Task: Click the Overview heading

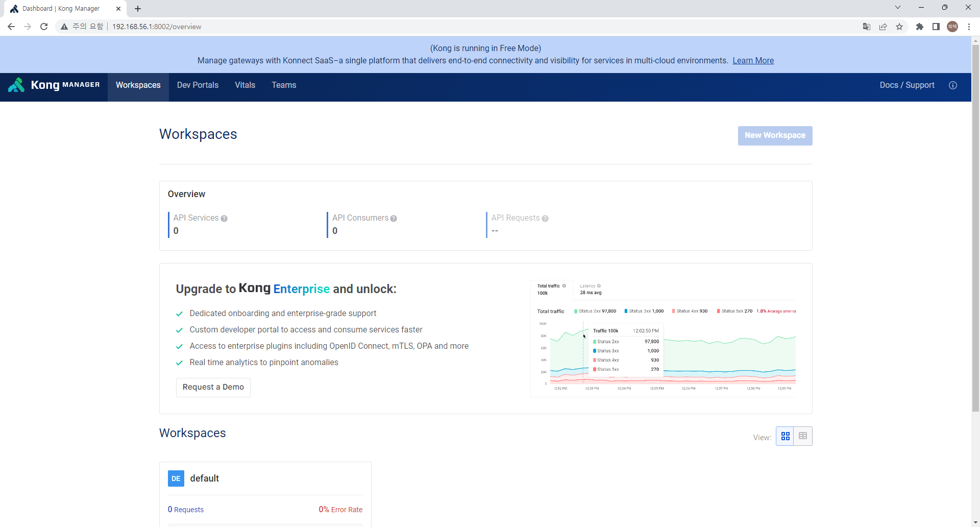Action: (x=186, y=194)
